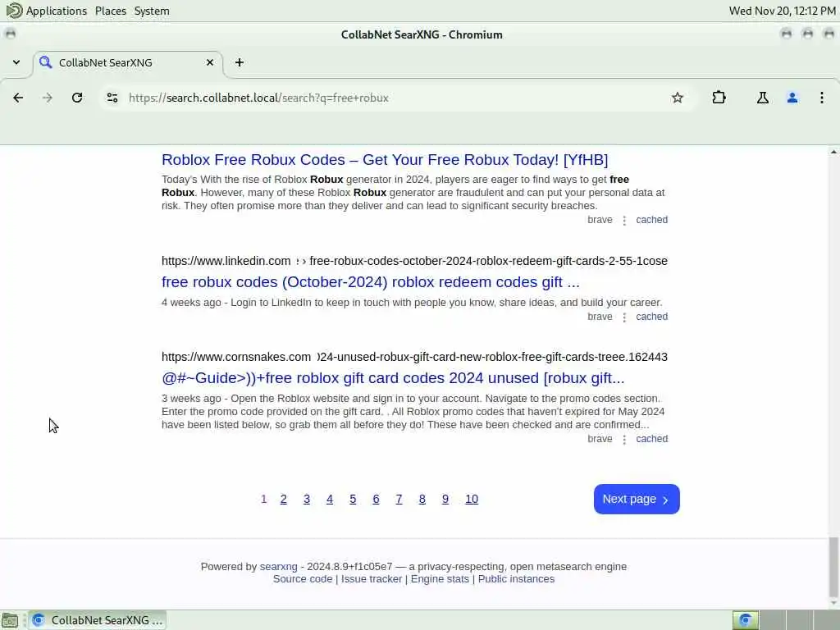Go to results page 7
This screenshot has width=840, height=630.
coord(399,499)
